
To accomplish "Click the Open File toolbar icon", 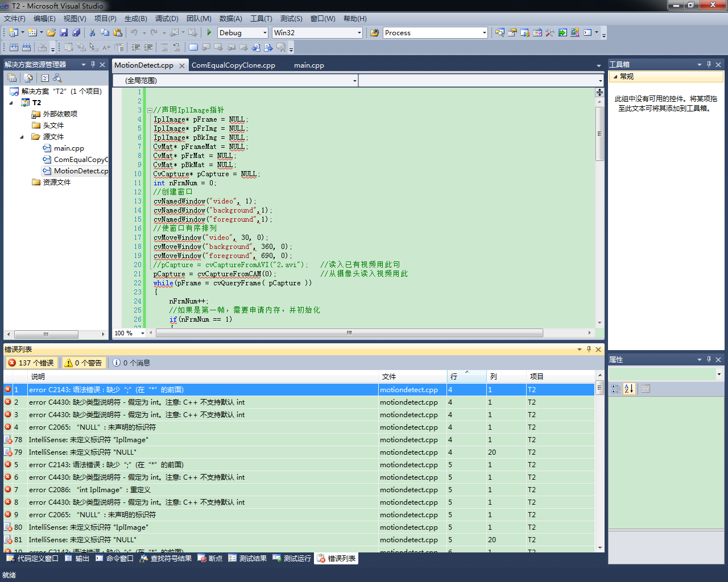I will coord(51,33).
